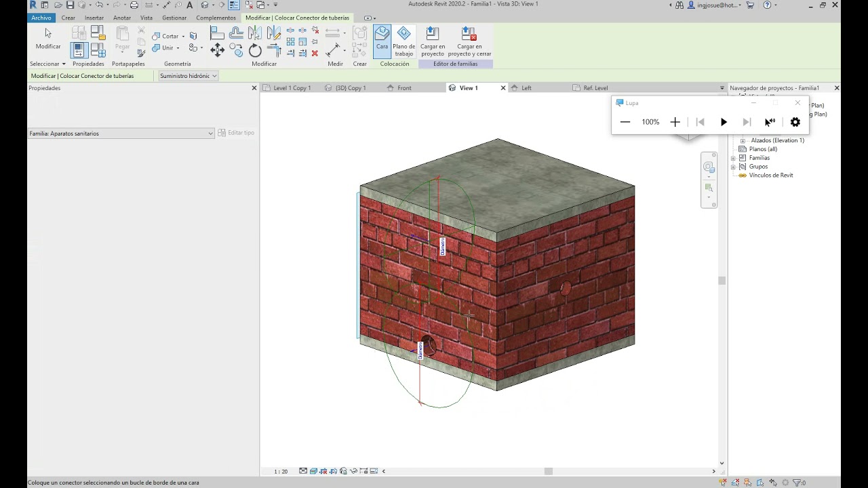Screen dimensions: 868x488
Task: Click the Save icon in quick access toolbar
Action: tap(70, 5)
